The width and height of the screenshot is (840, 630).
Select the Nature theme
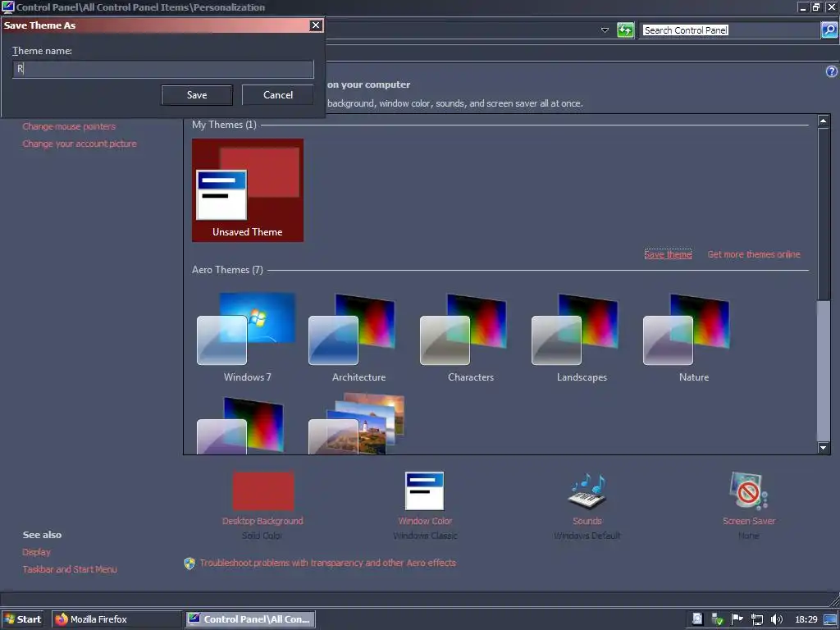pos(694,337)
